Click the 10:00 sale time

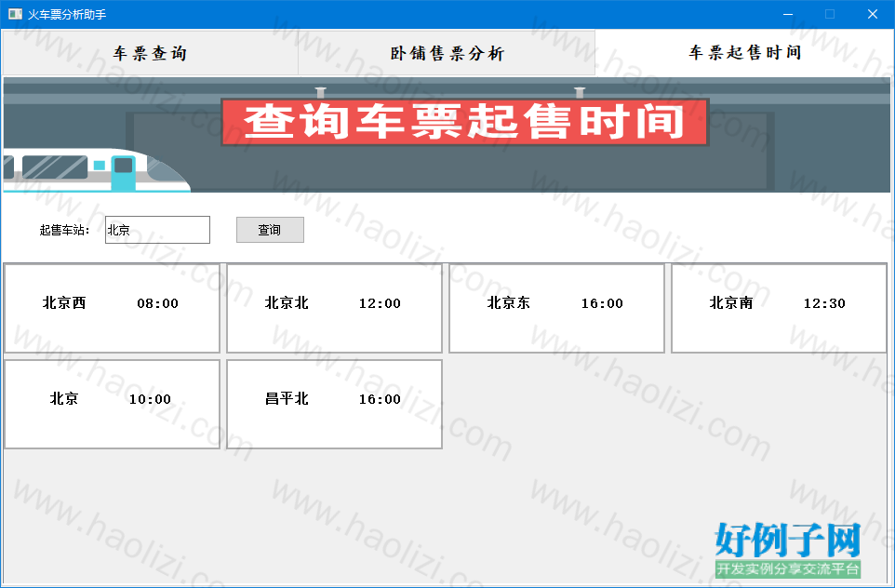150,399
